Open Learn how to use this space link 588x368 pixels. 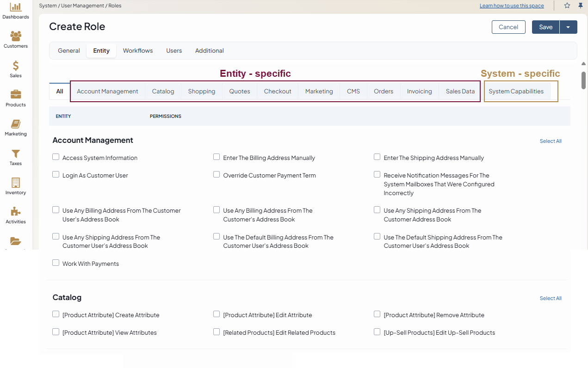tap(512, 6)
